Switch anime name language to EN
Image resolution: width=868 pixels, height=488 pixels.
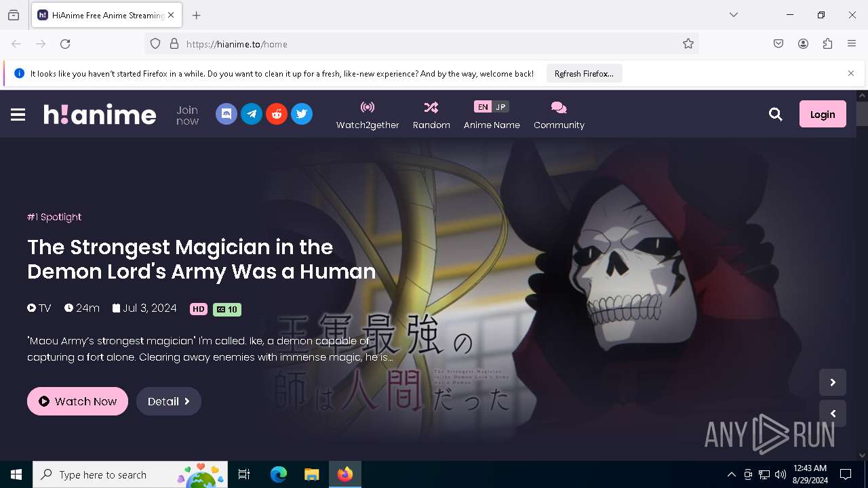483,106
